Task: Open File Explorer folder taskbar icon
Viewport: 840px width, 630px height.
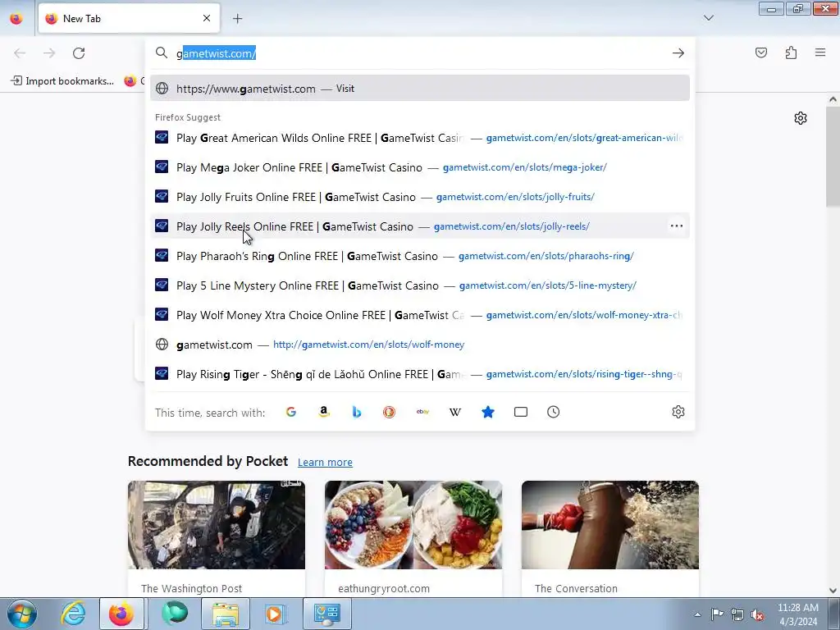Action: 226,614
